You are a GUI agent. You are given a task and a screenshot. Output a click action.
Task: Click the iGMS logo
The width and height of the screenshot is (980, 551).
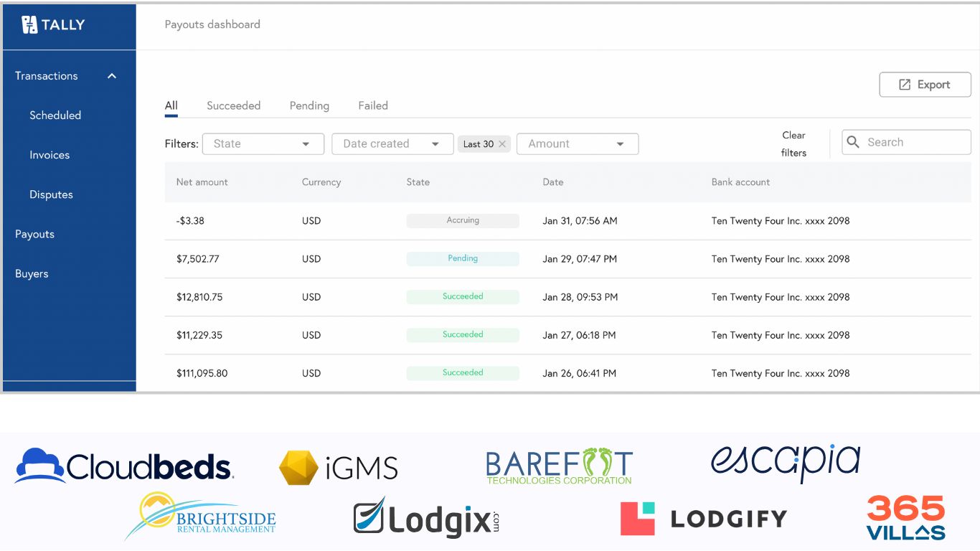[338, 468]
